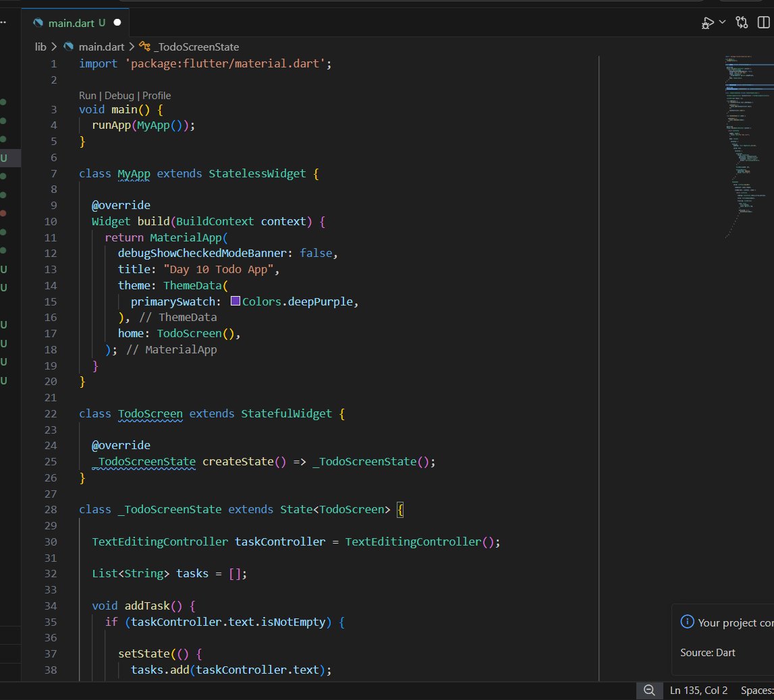Click 'addTask' method name on line 34

[x=147, y=606]
